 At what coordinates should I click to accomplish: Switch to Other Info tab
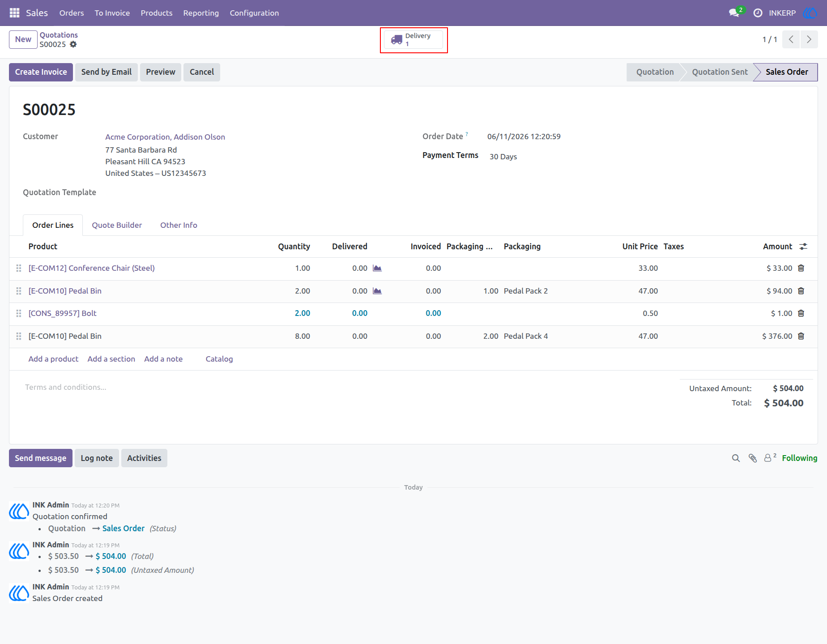[x=179, y=225]
